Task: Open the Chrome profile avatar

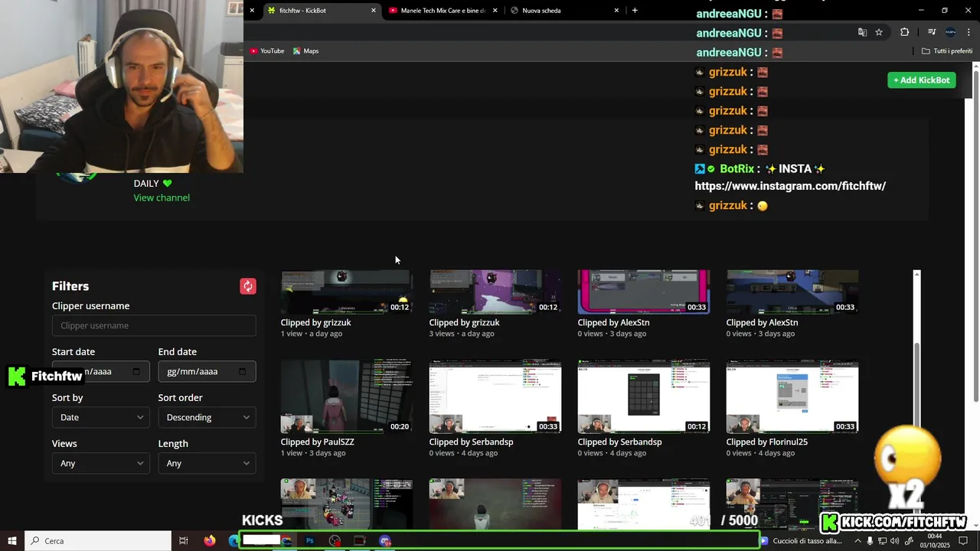Action: coord(950,32)
